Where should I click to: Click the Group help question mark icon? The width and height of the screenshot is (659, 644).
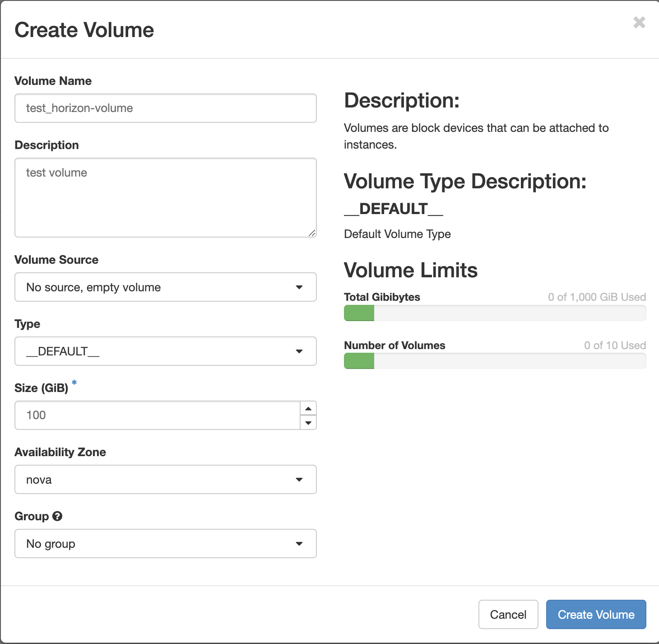(57, 516)
